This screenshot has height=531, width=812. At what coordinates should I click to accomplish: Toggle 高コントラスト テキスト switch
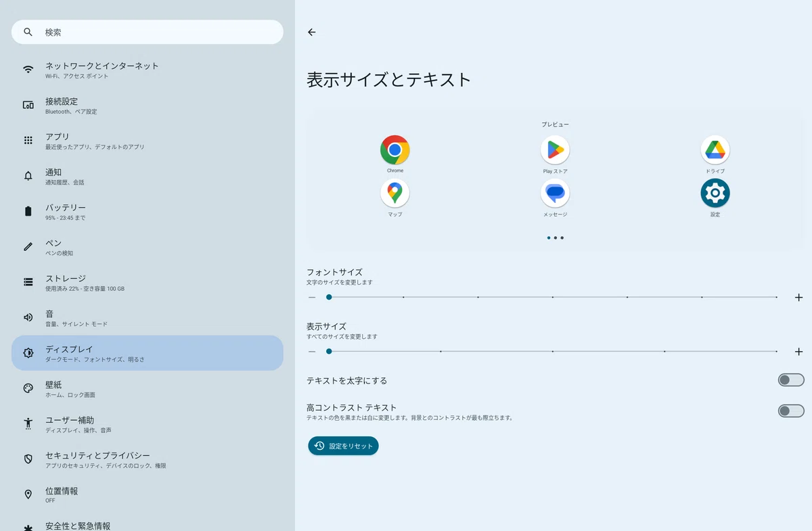point(791,411)
